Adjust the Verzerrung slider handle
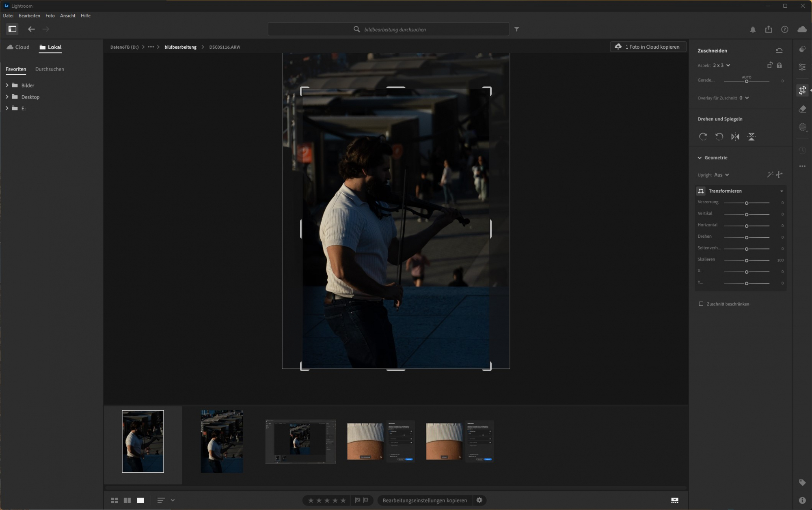812x510 pixels. tap(746, 203)
